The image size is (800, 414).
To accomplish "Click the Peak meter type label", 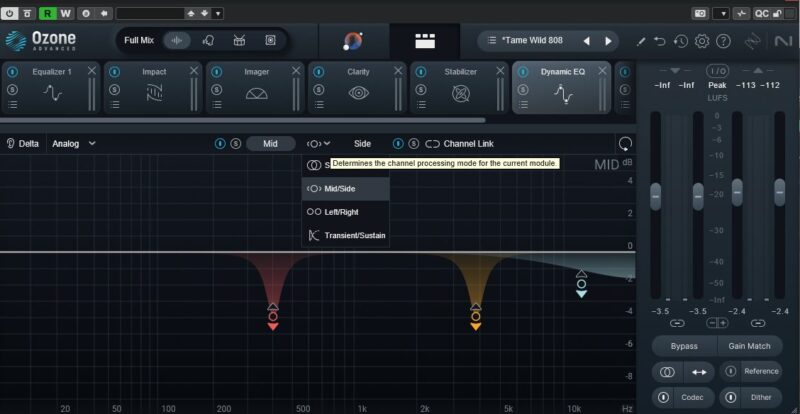I will tap(717, 85).
